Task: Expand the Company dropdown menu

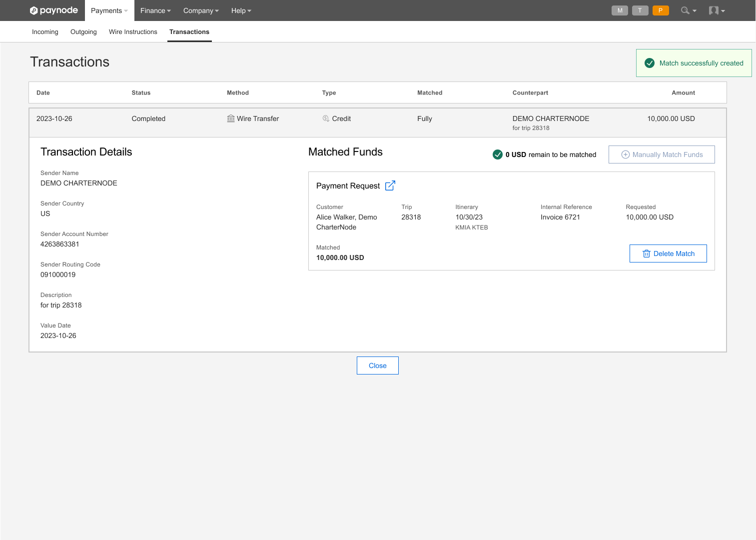Action: pyautogui.click(x=201, y=10)
